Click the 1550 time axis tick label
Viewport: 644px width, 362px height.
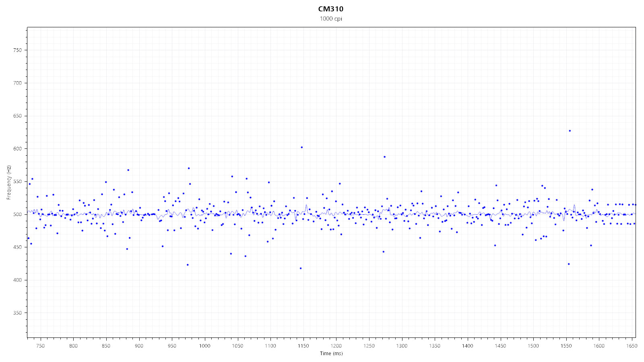566,346
